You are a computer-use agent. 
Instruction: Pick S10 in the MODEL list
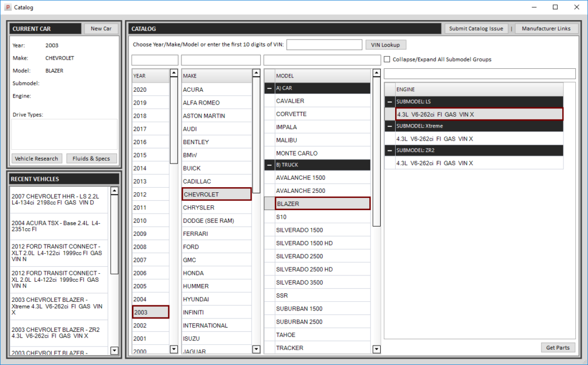(323, 217)
